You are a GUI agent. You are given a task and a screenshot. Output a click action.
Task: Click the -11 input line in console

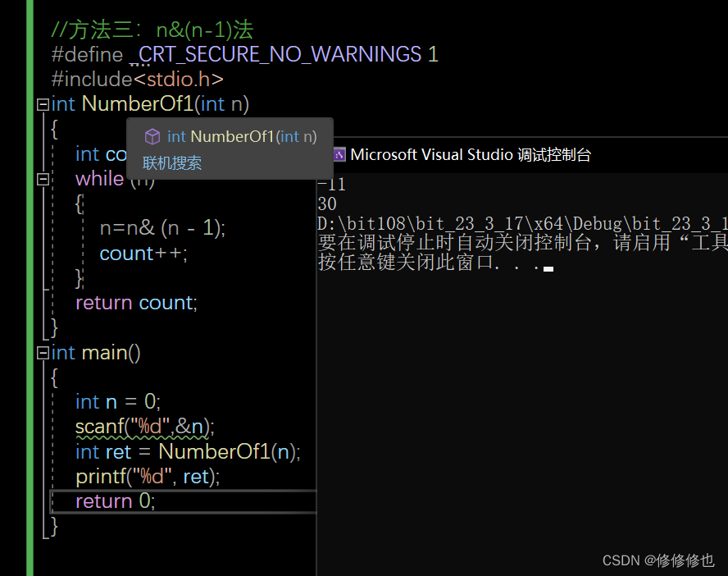point(331,185)
